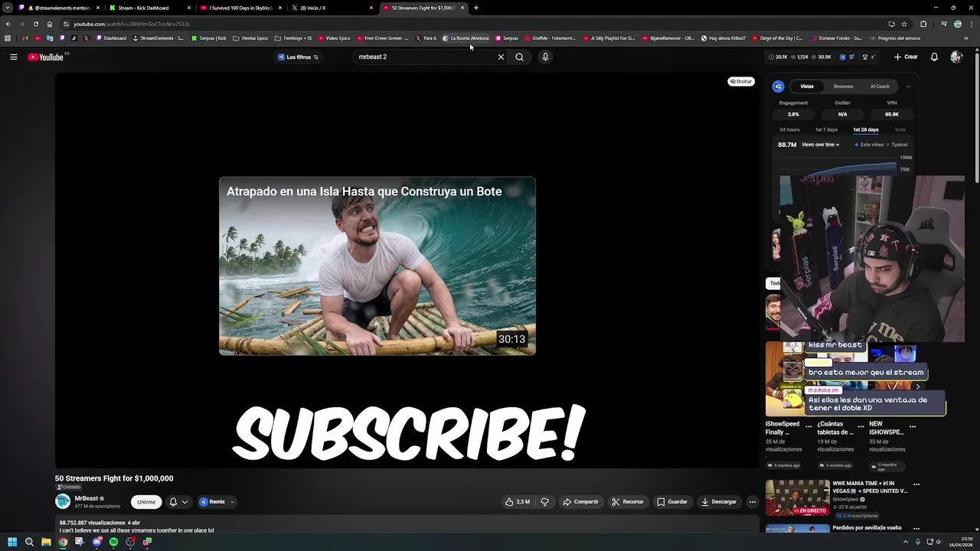The width and height of the screenshot is (980, 551).
Task: Select the Todo time range
Action: click(900, 130)
